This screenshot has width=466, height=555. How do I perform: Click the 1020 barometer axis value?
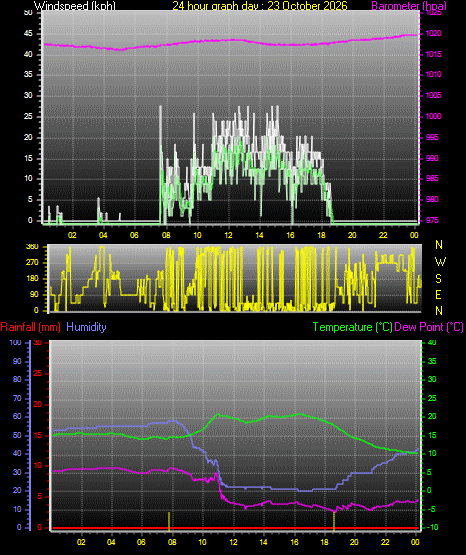tap(433, 34)
